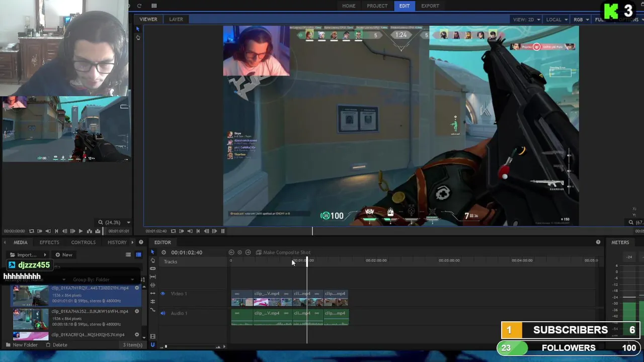This screenshot has width=644, height=362.
Task: Open the help icon in the Editor panel
Action: point(598,242)
